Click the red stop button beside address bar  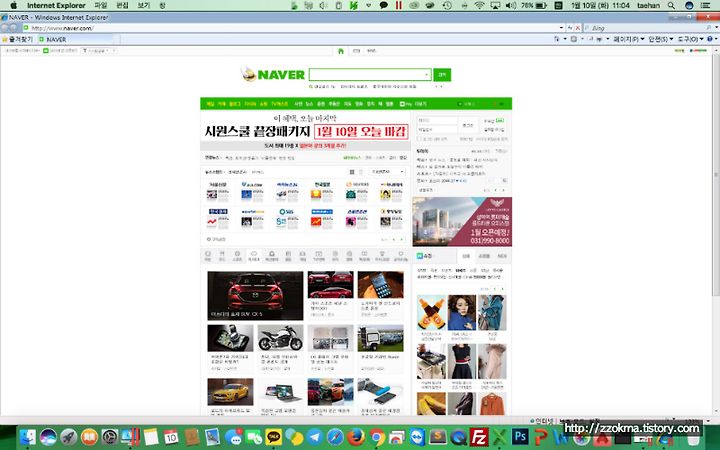pyautogui.click(x=578, y=28)
